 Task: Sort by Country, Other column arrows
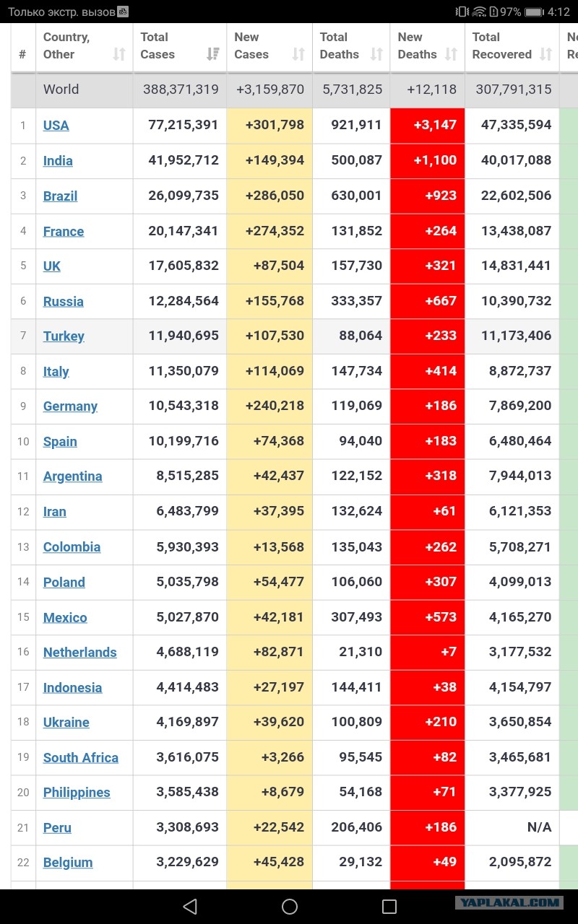[x=119, y=54]
